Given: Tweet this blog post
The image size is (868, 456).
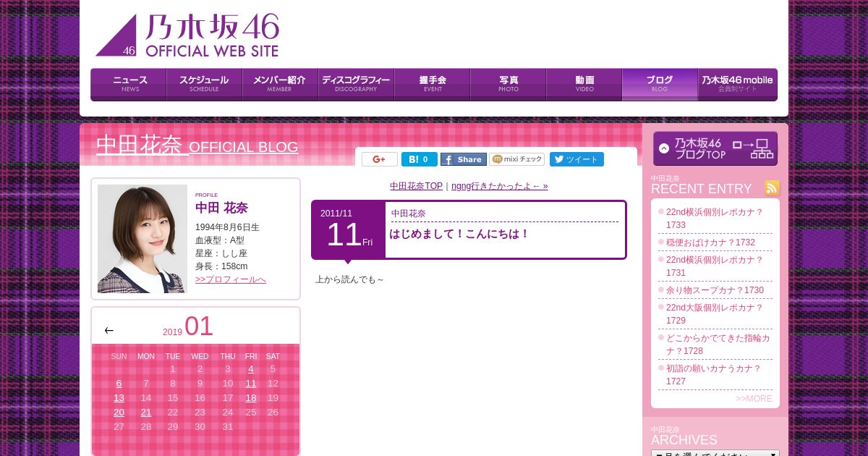Looking at the screenshot, I should (576, 159).
